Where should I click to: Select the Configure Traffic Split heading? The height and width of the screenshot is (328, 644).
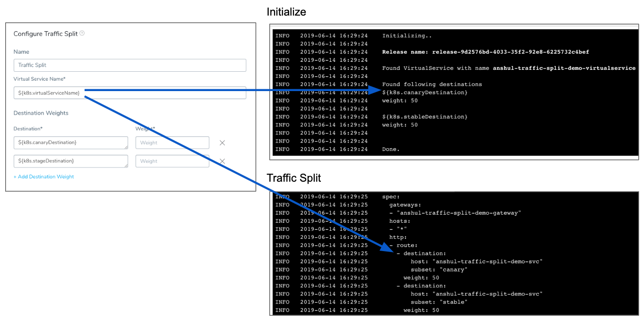tap(45, 34)
